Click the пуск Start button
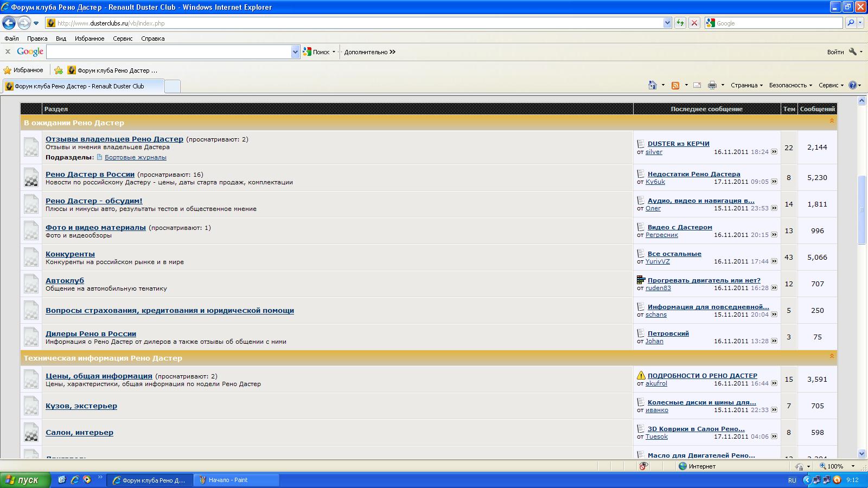Screen dimensions: 868x488 click(x=25, y=480)
